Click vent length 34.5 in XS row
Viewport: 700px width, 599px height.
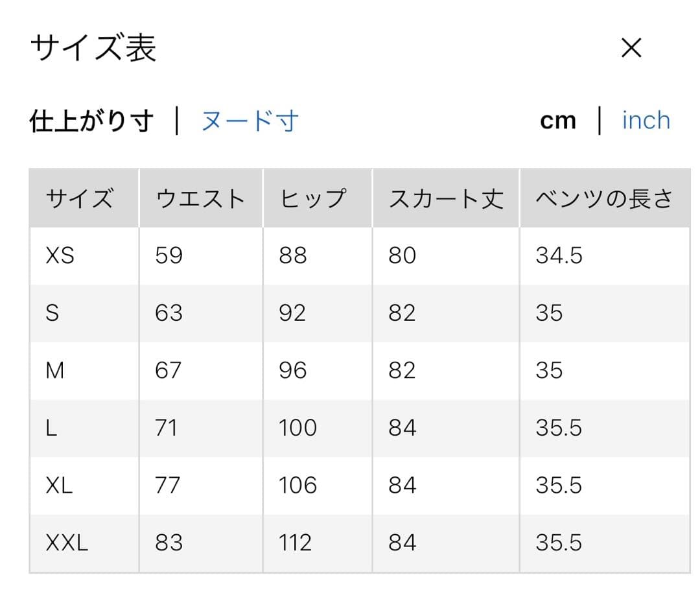[559, 256]
